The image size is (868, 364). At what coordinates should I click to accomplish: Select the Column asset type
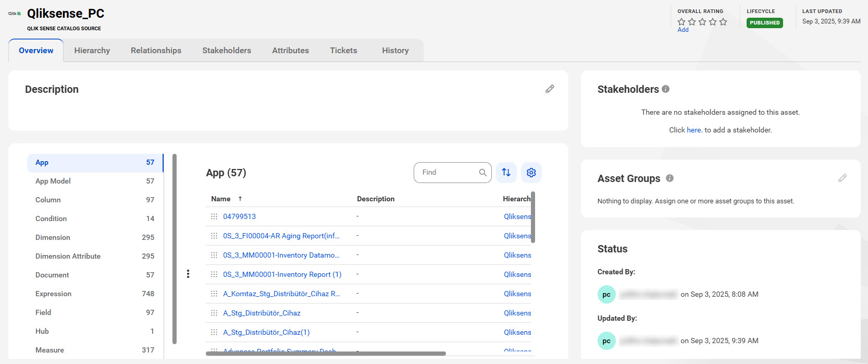click(95, 200)
